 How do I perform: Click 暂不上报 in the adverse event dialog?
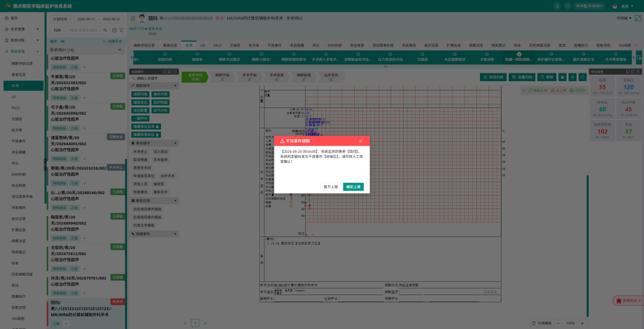click(330, 187)
